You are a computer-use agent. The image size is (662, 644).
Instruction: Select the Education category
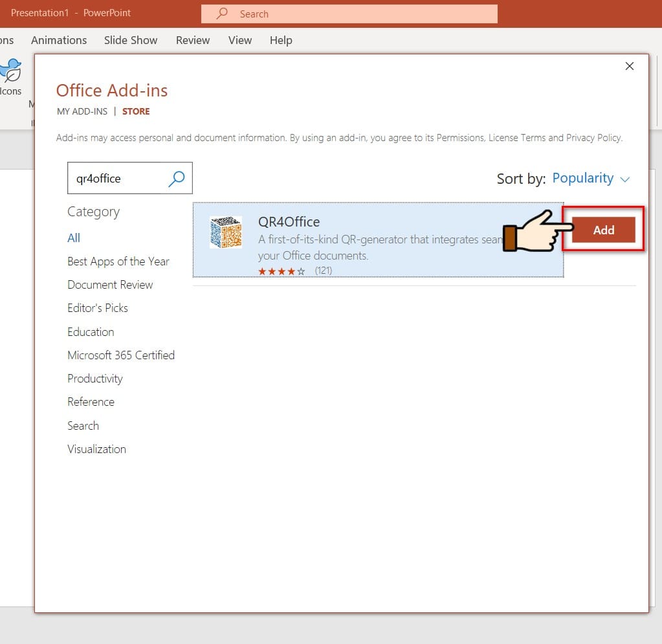91,331
